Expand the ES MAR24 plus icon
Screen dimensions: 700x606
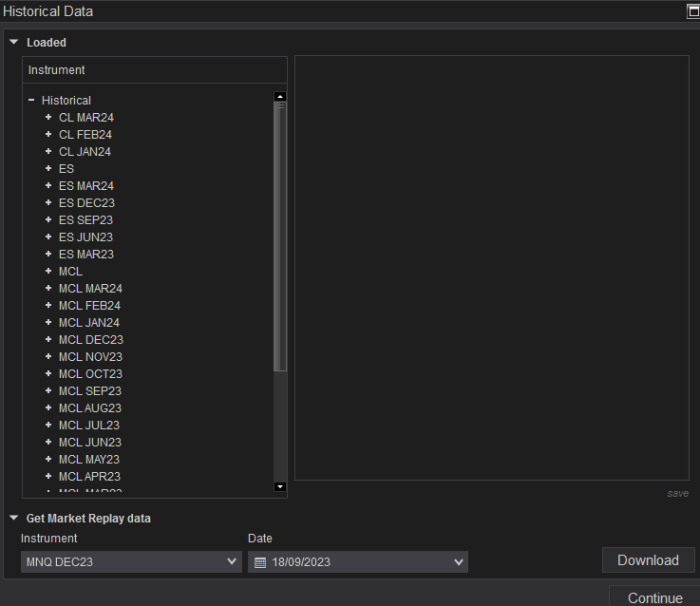pyautogui.click(x=48, y=185)
